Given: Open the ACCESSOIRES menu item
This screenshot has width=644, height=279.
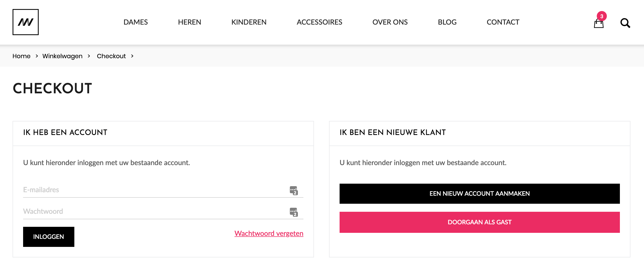Looking at the screenshot, I should (319, 22).
